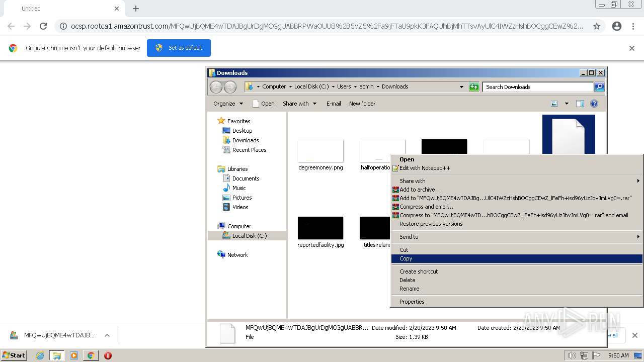
Task: Choose Copy in the context menu
Action: tap(517, 258)
